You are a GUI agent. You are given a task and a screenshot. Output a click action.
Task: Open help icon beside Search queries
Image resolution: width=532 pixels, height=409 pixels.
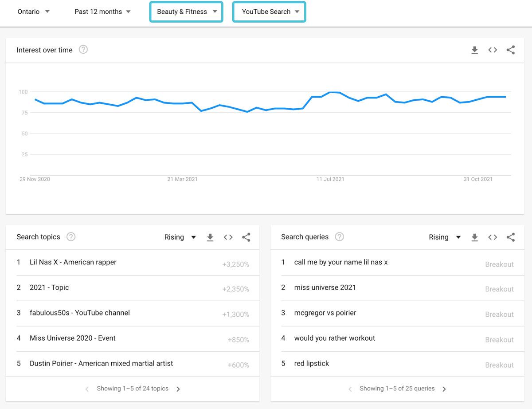tap(339, 237)
